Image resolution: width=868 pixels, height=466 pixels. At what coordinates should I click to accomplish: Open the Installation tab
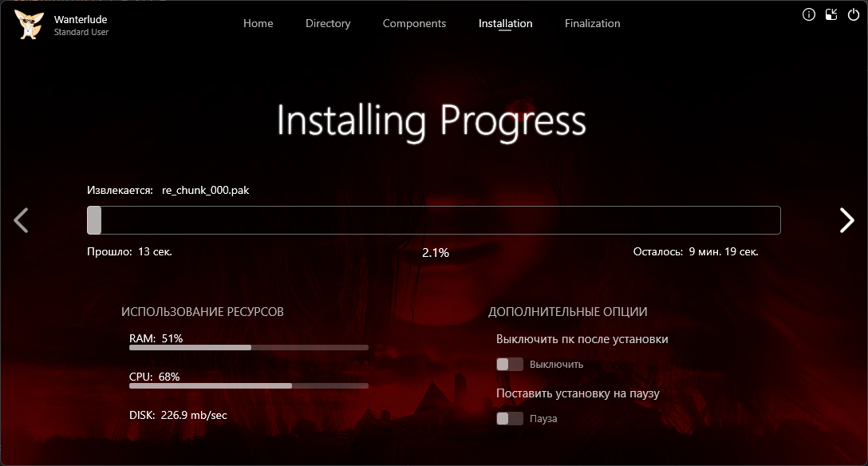coord(505,24)
